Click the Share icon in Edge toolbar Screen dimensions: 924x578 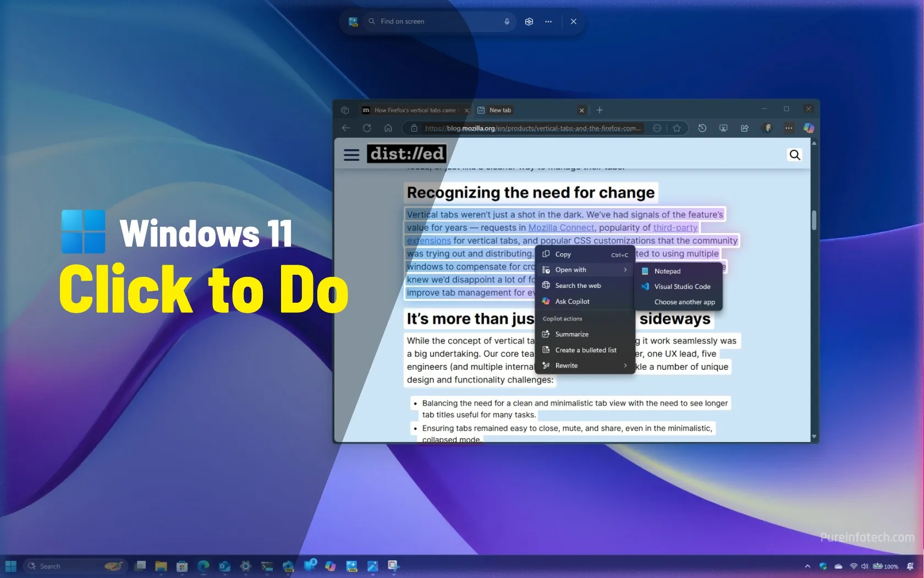(745, 128)
